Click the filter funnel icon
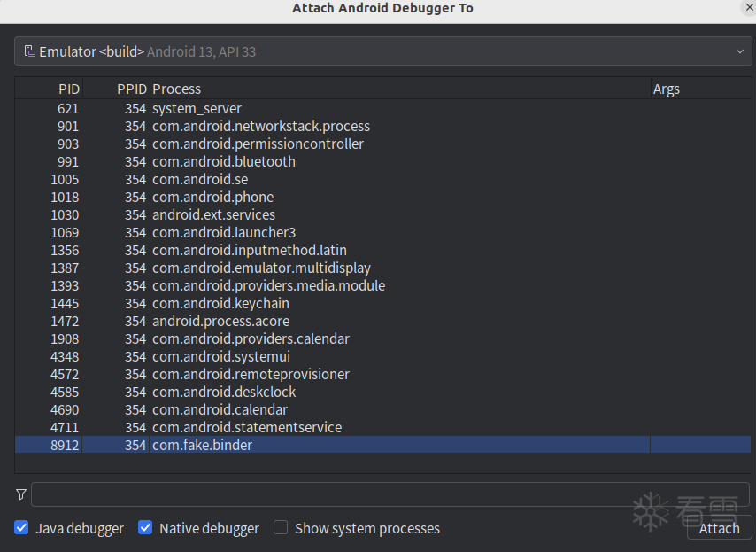 coord(20,494)
